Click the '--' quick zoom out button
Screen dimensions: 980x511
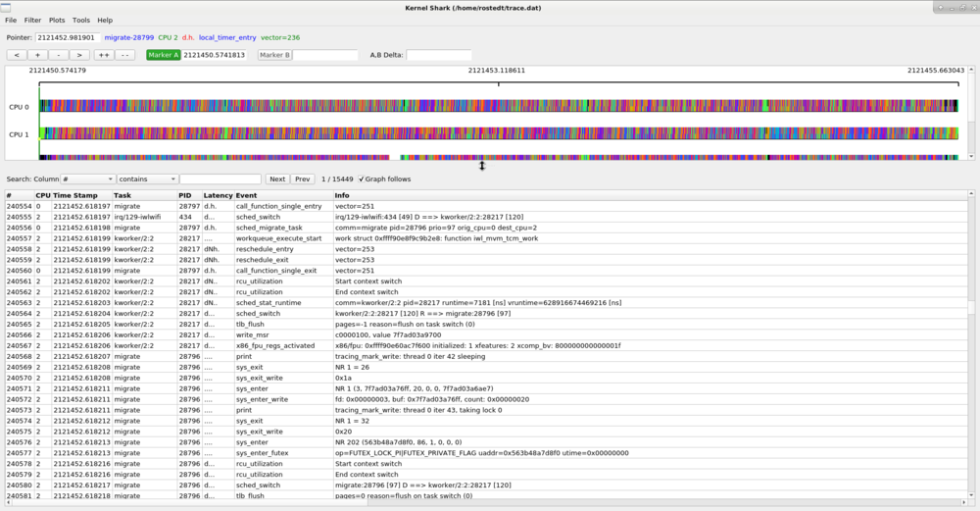coord(125,55)
